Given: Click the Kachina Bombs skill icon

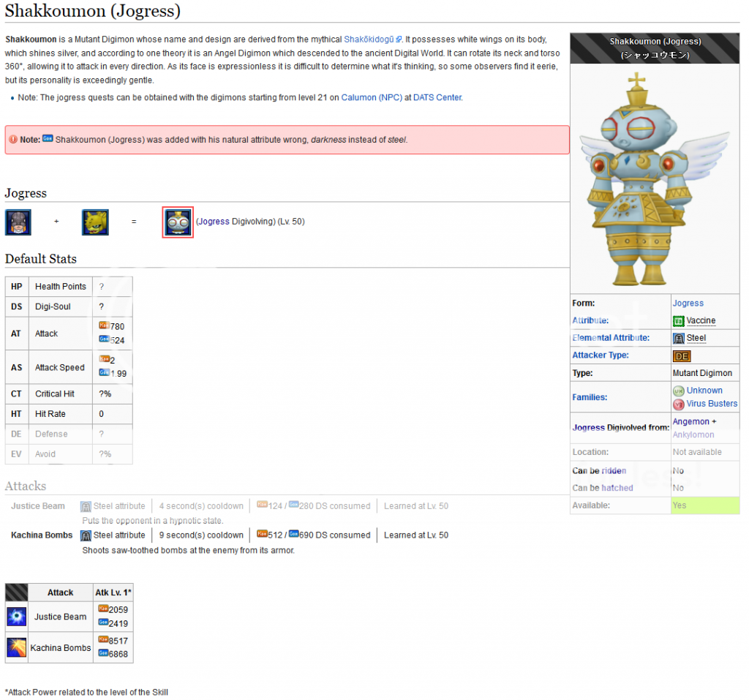Looking at the screenshot, I should 17,647.
